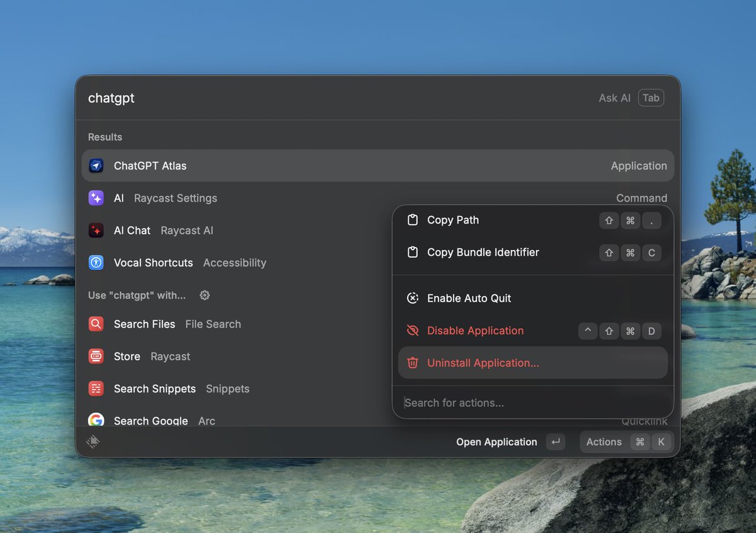
Task: Click the Application label on ChatGPT Atlas row
Action: click(x=639, y=166)
